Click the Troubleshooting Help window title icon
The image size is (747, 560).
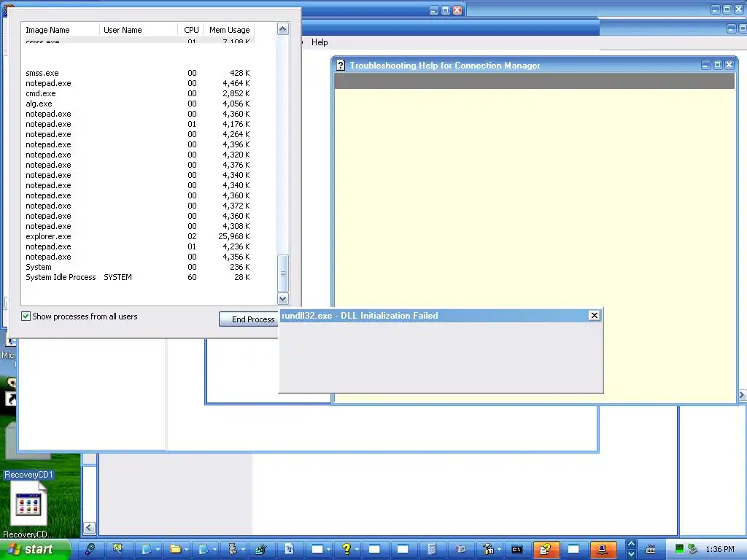tap(341, 65)
